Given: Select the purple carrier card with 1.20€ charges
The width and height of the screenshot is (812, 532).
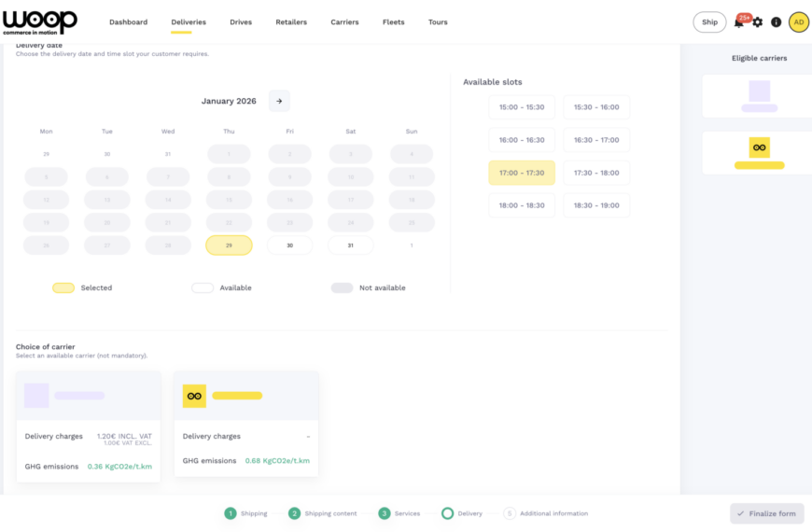Looking at the screenshot, I should coord(88,427).
